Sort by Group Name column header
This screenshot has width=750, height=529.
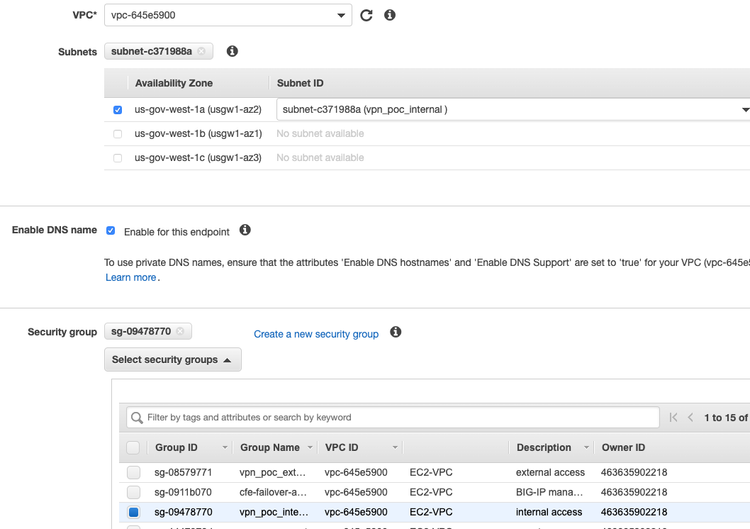point(270,448)
